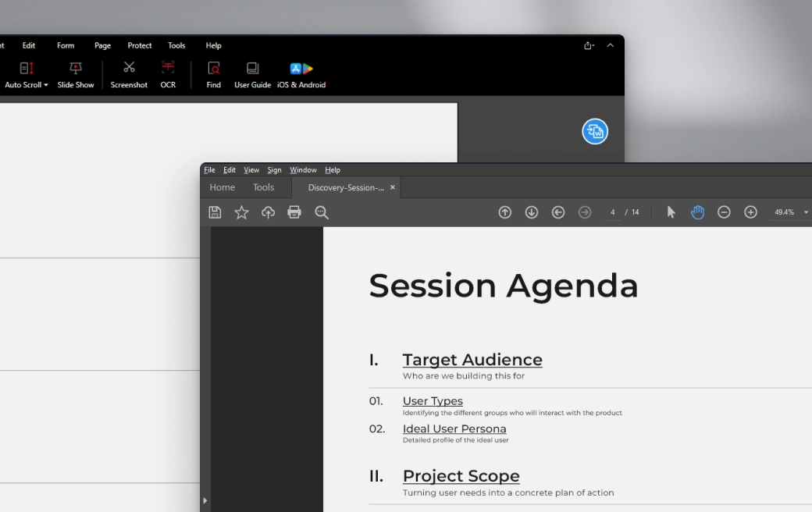The height and width of the screenshot is (512, 812).
Task: Select the Screenshot scissors tool
Action: click(x=129, y=75)
